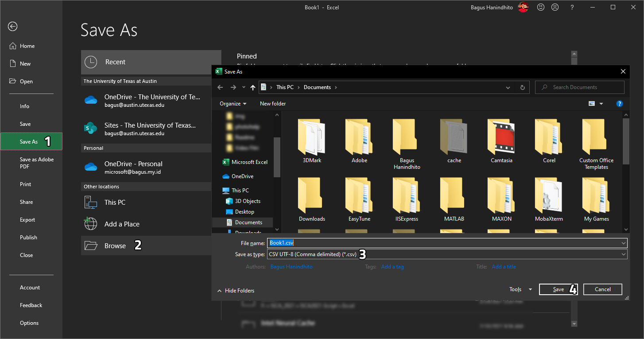Select Microsoft Excel in navigation tree
The height and width of the screenshot is (339, 644).
246,162
